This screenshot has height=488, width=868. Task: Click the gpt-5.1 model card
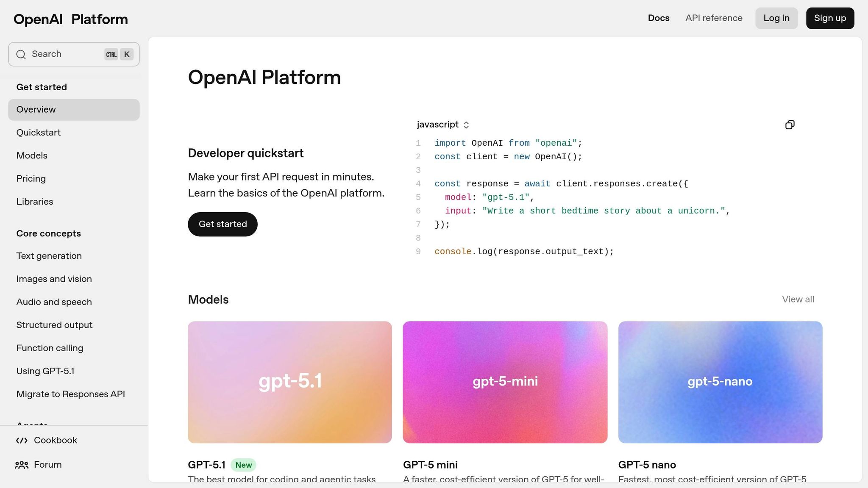(x=290, y=382)
